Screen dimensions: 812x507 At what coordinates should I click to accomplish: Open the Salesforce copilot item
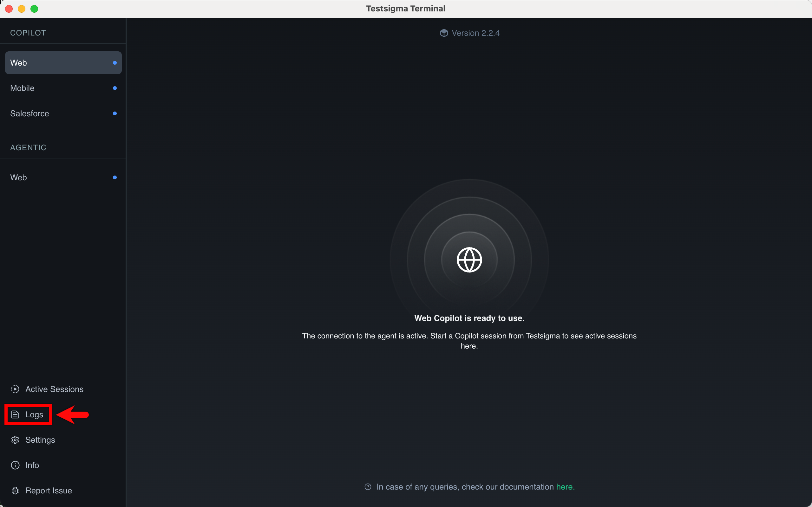click(63, 113)
